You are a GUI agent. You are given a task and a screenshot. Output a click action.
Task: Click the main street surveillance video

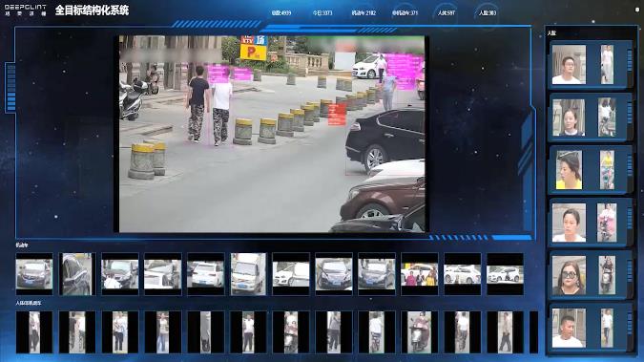click(272, 134)
